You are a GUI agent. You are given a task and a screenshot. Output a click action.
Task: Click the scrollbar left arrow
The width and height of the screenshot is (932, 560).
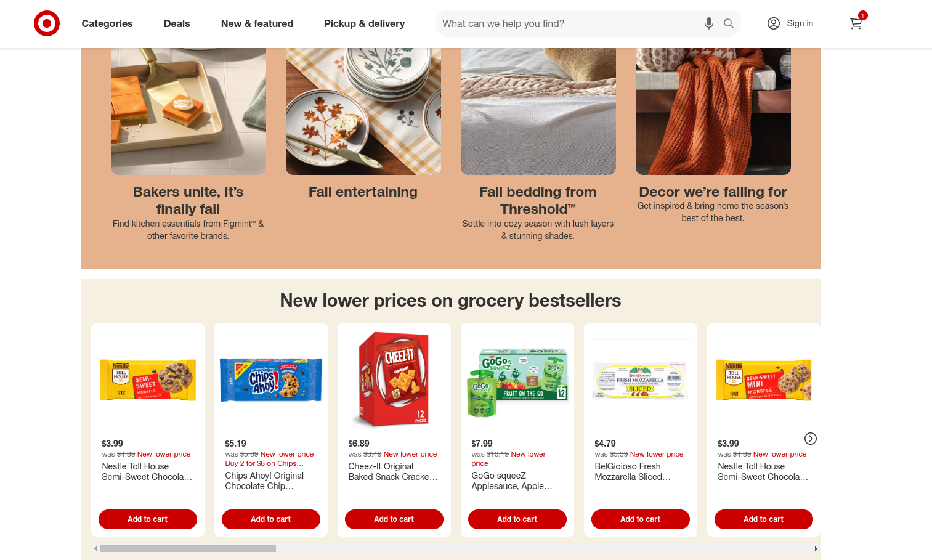point(95,548)
